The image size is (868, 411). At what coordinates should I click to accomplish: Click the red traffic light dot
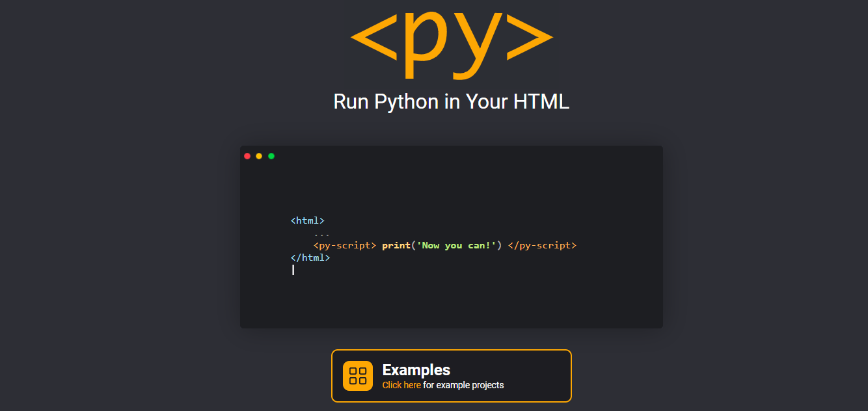pos(247,155)
